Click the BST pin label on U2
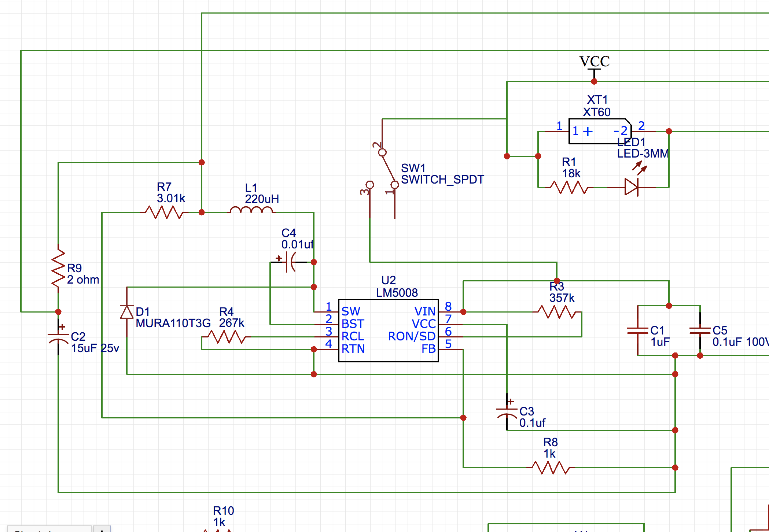Viewport: 769px width, 532px height. 353,324
